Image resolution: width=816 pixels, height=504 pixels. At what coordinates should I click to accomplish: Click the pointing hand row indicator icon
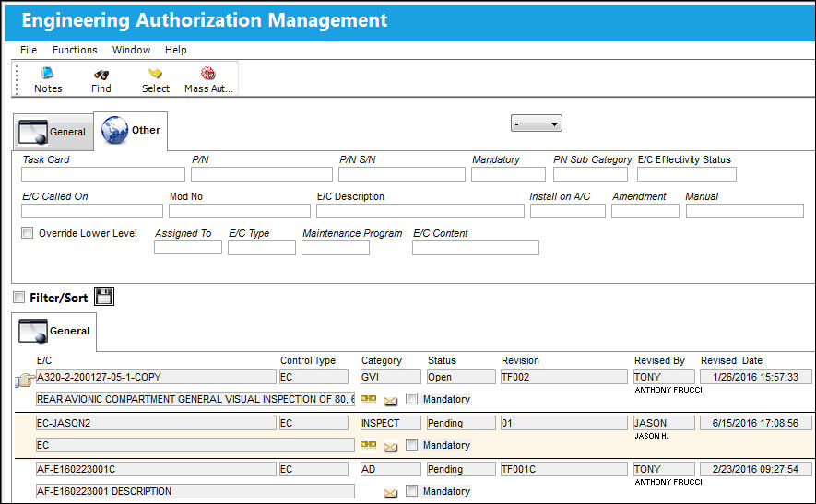click(x=25, y=381)
